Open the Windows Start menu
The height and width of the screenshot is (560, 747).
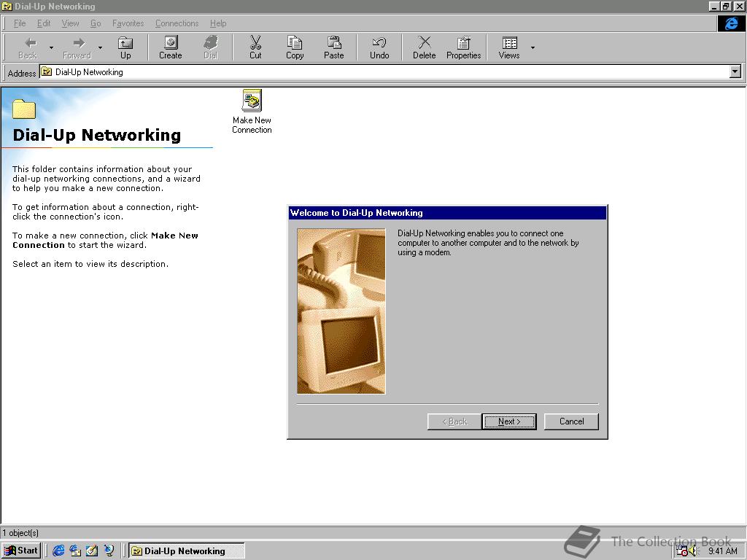tap(21, 551)
